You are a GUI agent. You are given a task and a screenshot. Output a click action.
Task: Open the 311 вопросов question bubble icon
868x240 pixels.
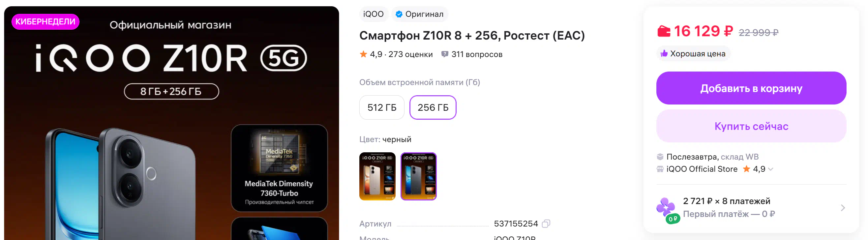click(445, 54)
